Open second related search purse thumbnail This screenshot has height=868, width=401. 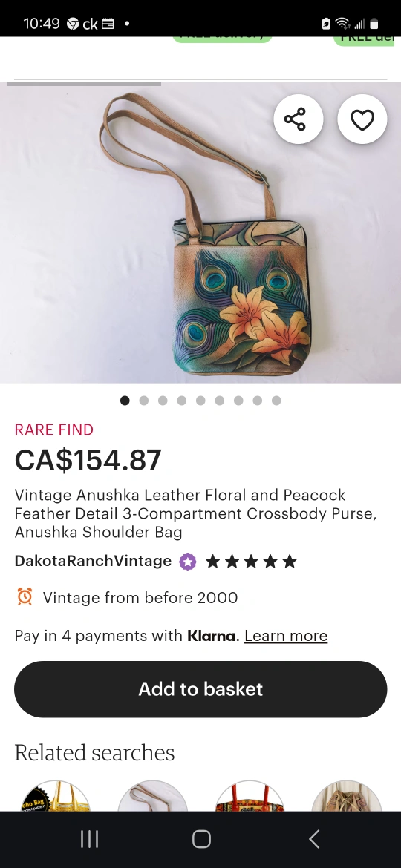152,796
